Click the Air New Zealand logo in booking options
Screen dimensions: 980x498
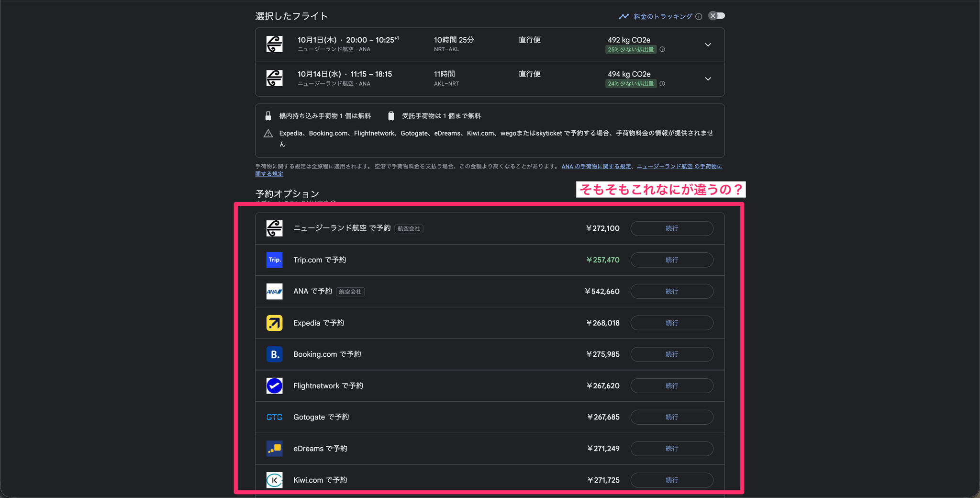274,228
